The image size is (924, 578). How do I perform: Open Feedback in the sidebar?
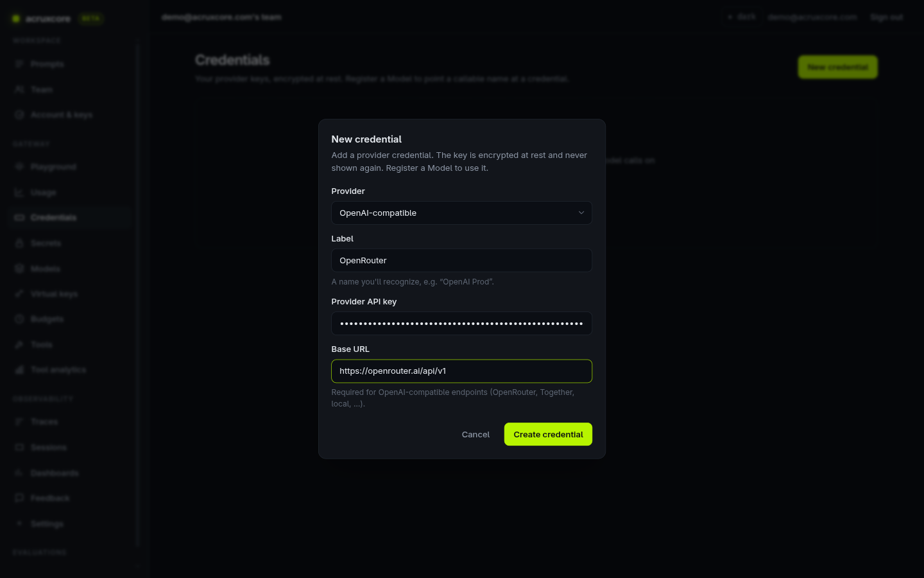coord(71,498)
